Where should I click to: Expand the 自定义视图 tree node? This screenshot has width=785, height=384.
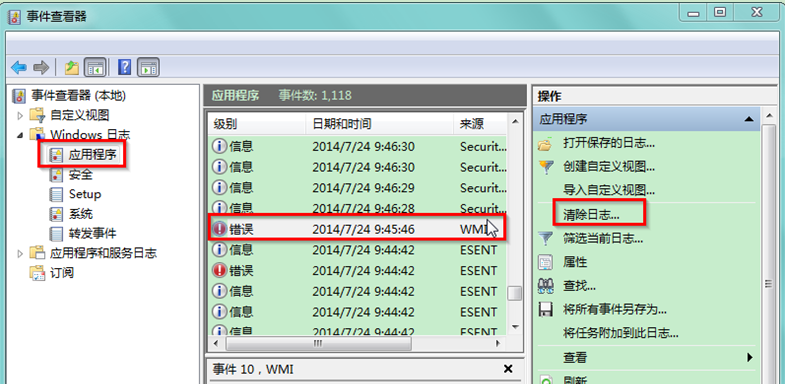[20, 116]
